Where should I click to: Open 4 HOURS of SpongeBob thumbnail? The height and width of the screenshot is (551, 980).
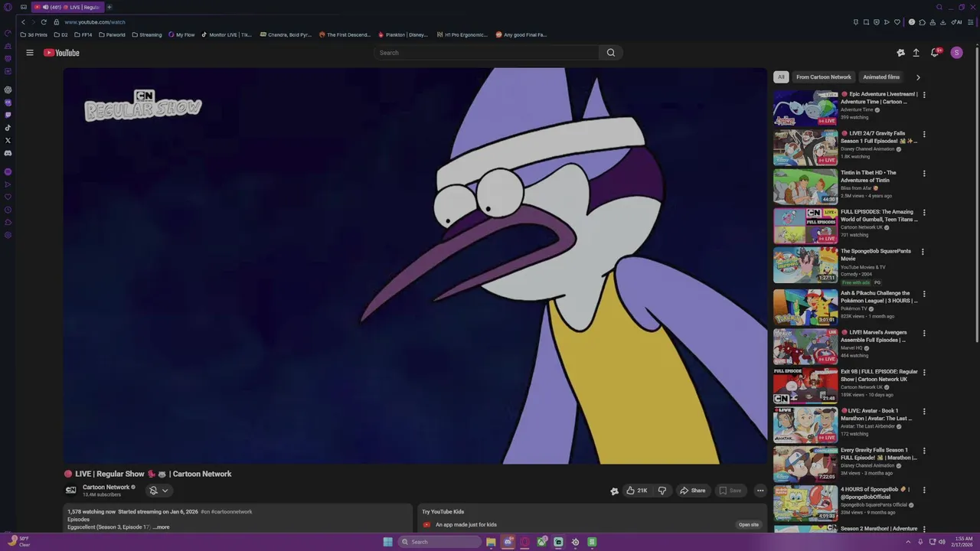[x=805, y=504]
